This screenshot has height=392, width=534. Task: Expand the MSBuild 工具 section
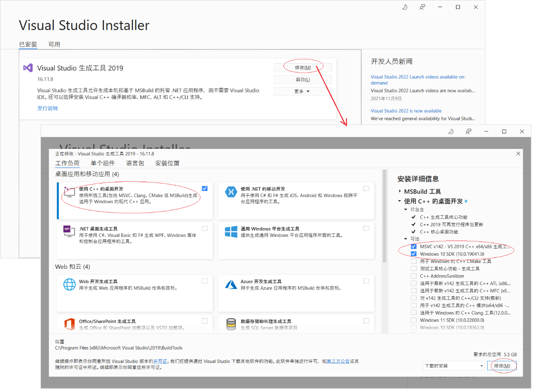click(x=400, y=190)
